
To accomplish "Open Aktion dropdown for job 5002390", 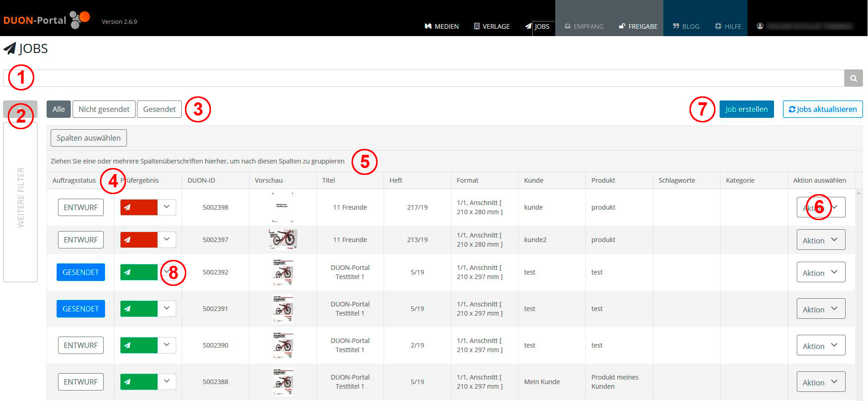I will click(821, 345).
